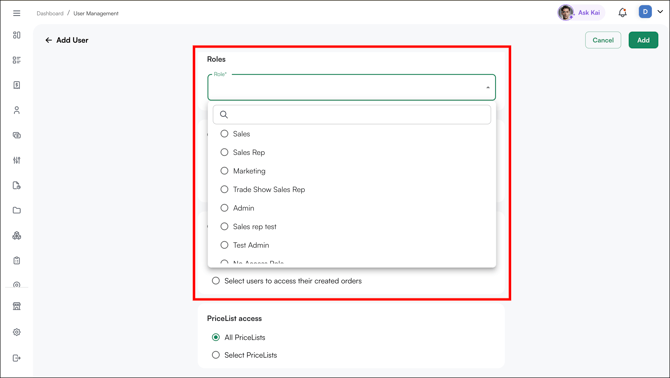670x378 pixels.
Task: Open the sliders adjustments icon in sidebar
Action: (x=17, y=160)
